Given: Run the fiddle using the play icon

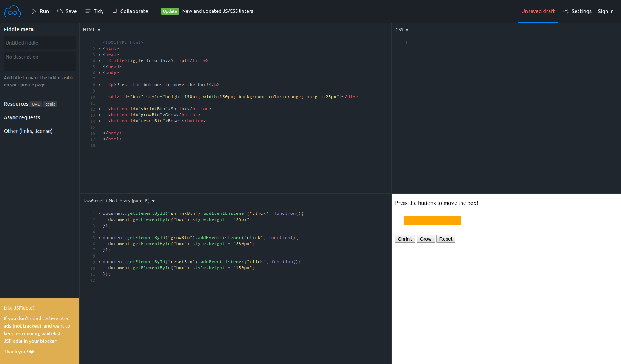Looking at the screenshot, I should (40, 11).
